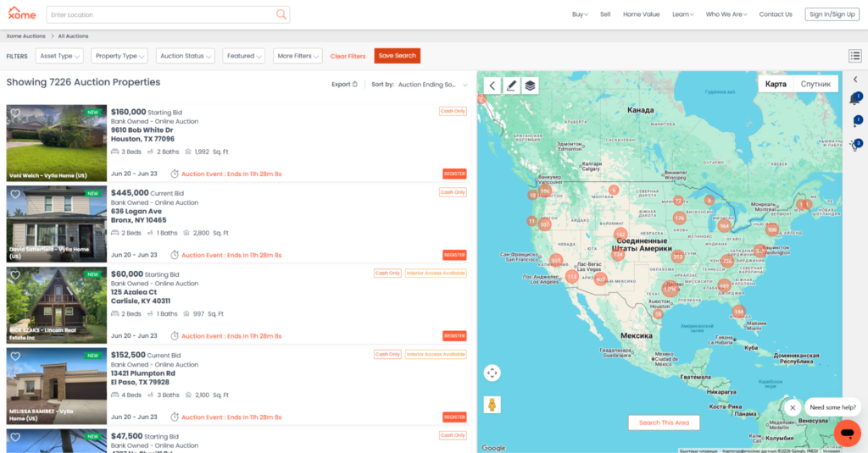868x453 pixels.
Task: Click the search magnifier icon
Action: 281,14
